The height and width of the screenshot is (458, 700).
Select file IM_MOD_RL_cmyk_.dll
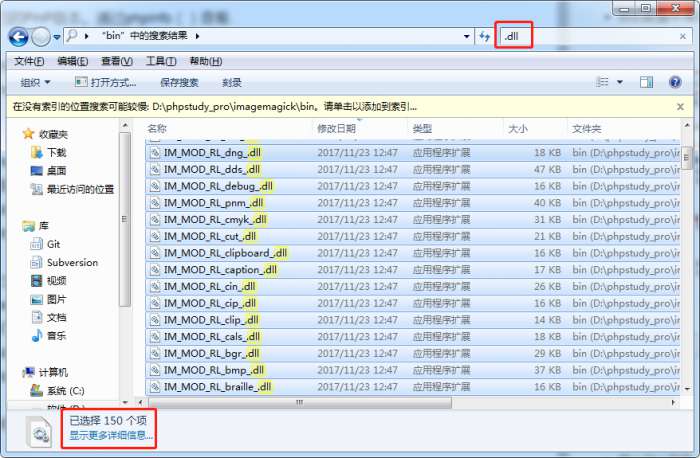(x=412, y=220)
